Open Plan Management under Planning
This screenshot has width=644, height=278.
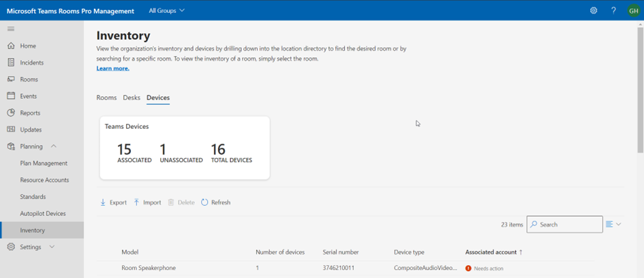(x=44, y=164)
